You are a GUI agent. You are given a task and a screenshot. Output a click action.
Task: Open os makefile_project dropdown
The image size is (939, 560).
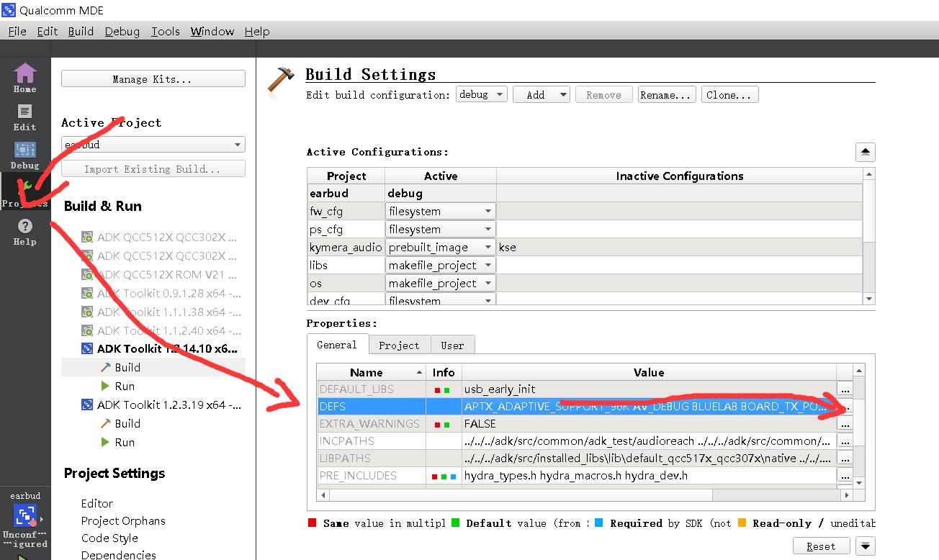coord(440,284)
